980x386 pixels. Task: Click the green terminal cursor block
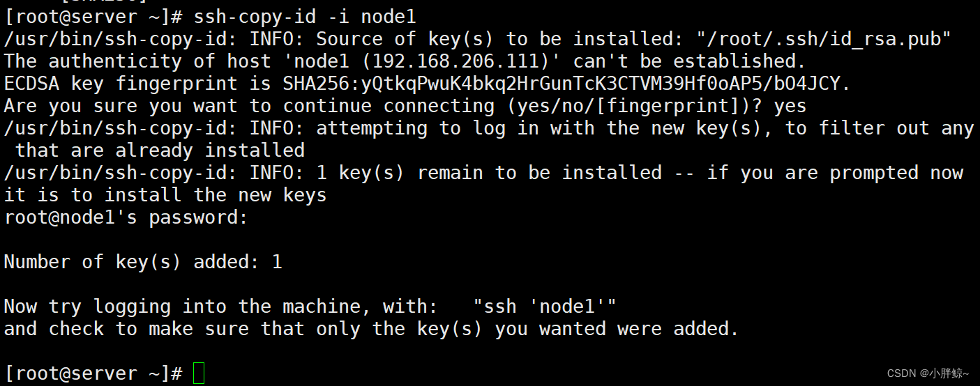(x=199, y=373)
